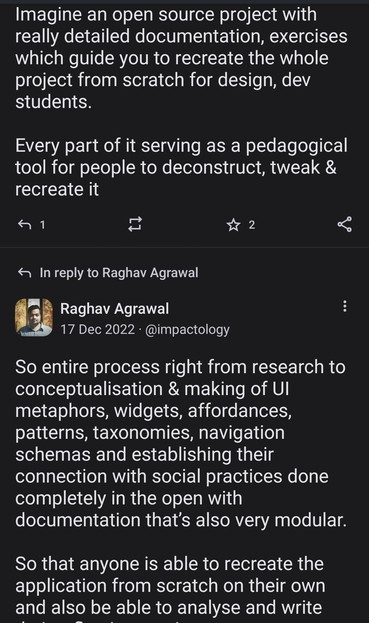Open the reply starting "So entire process right from research"
Viewport: 369px width, 623px height.
pos(181,443)
